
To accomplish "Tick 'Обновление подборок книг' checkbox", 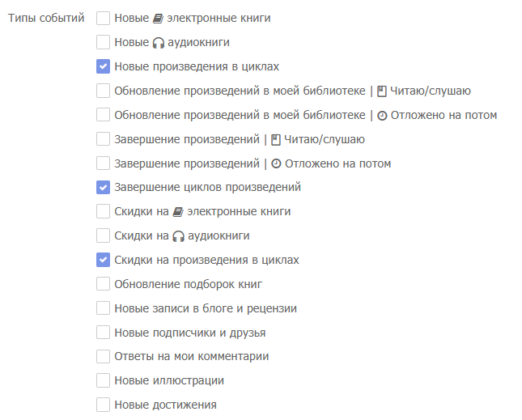I will coord(103,284).
